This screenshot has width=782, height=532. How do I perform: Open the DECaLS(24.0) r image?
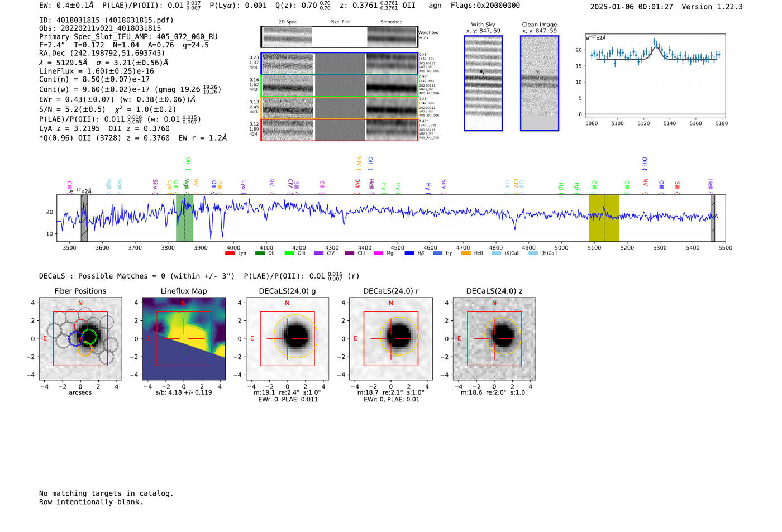[x=391, y=339]
